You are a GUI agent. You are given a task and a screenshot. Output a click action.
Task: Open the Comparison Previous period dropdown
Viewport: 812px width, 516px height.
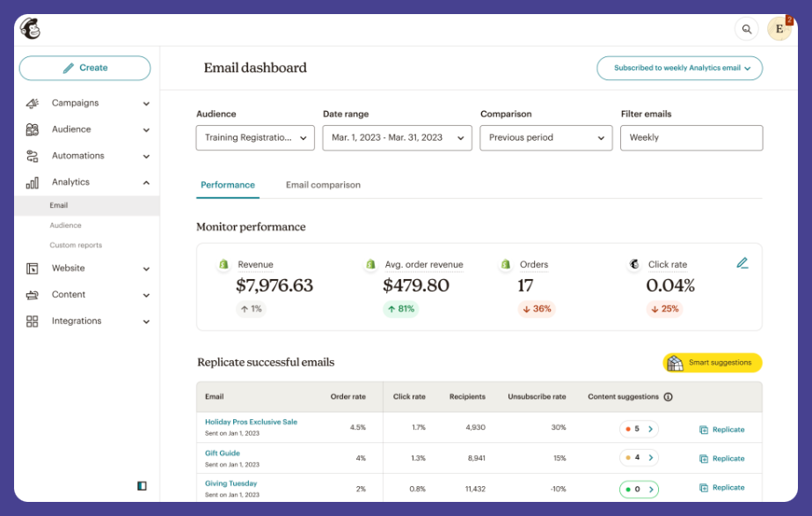pyautogui.click(x=545, y=138)
